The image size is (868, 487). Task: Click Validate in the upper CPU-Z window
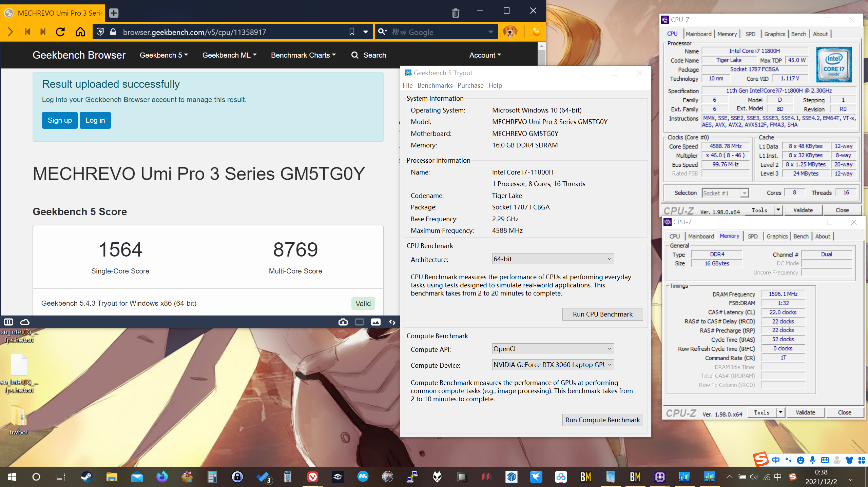803,210
